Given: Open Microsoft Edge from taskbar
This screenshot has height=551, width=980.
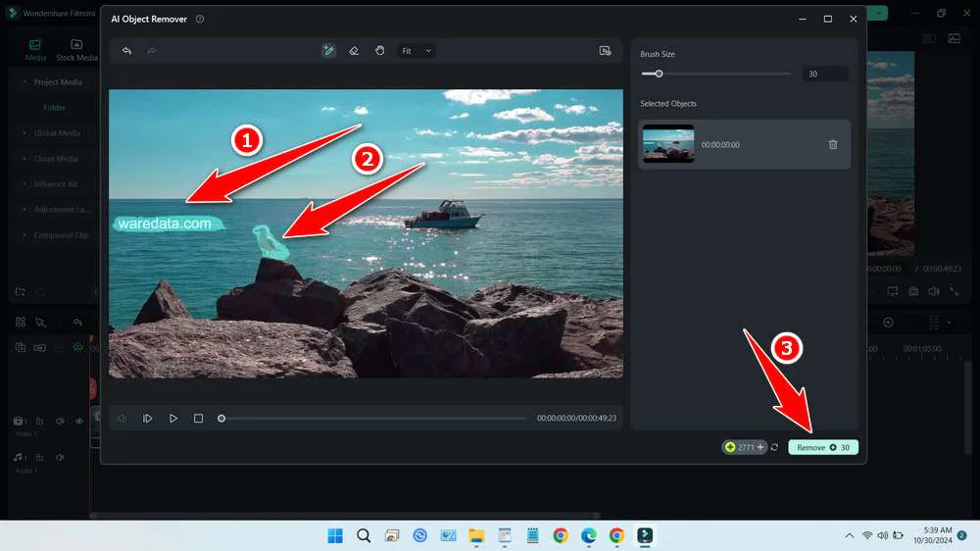Looking at the screenshot, I should point(589,535).
